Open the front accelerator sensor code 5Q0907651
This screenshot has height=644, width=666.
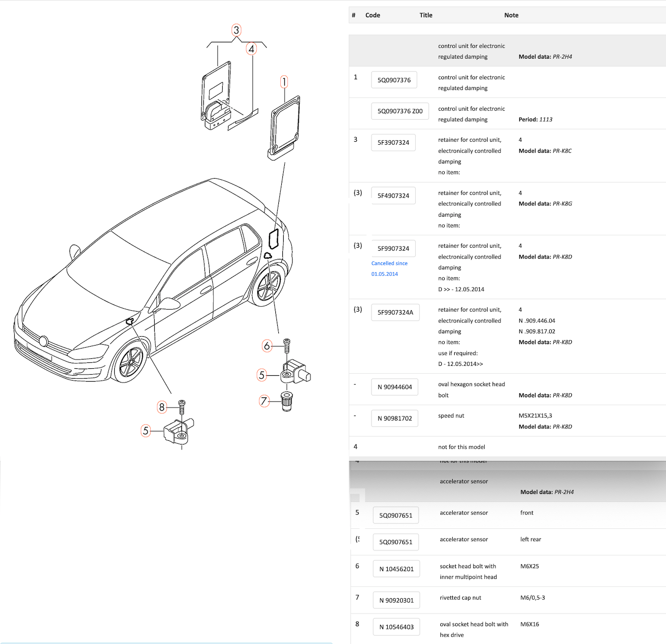coord(396,515)
